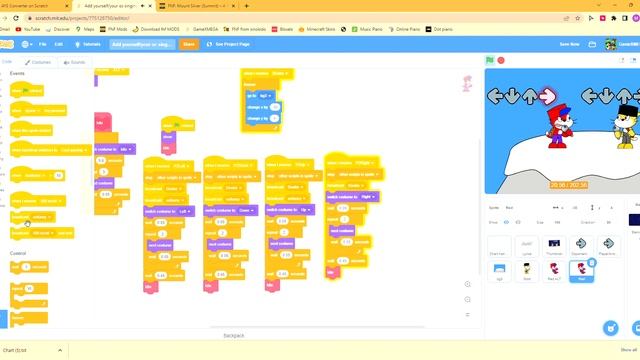
Task: Click the 'go to' motion block dropdown
Action: click(x=265, y=96)
